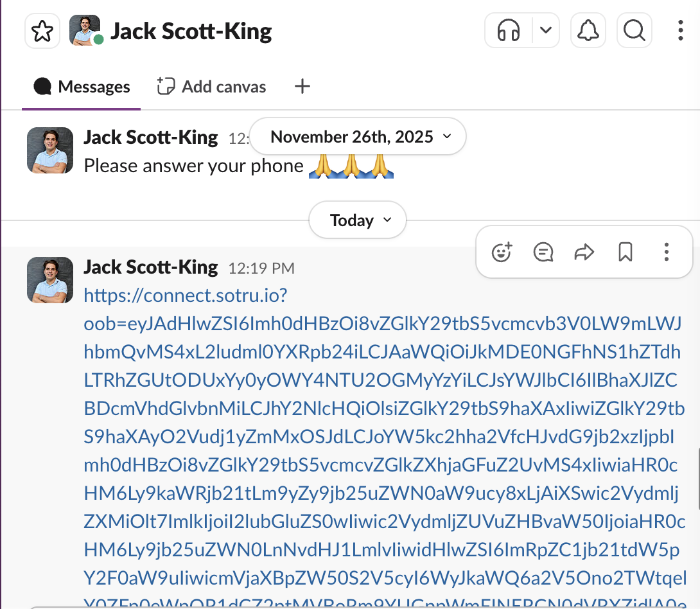Start a huddle with the headphones icon
The height and width of the screenshot is (609, 700).
coord(509,31)
